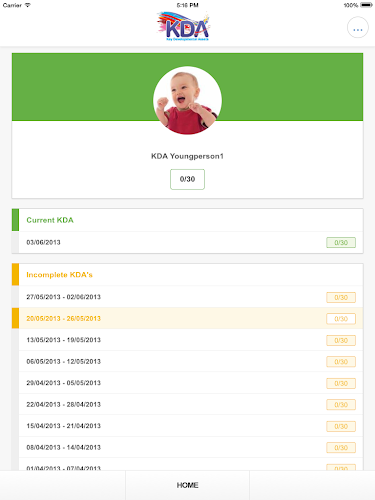Open KDA for 15/04/2013 - 21/04/2013
Viewport: 375px width, 500px height.
(187, 426)
